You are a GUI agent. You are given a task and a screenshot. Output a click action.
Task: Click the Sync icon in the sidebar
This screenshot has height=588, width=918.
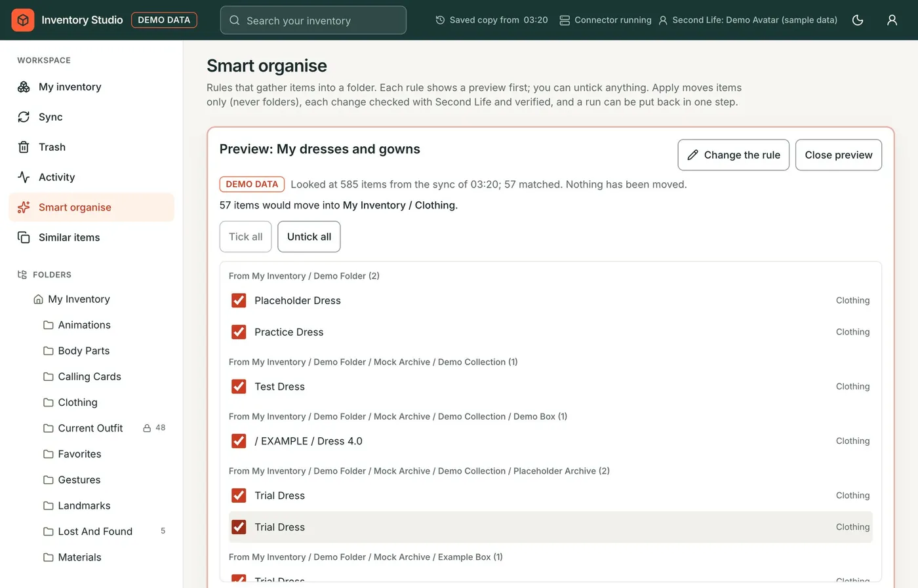[x=24, y=117]
